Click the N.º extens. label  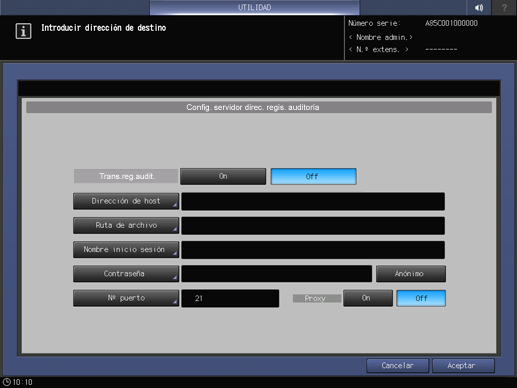pyautogui.click(x=379, y=50)
